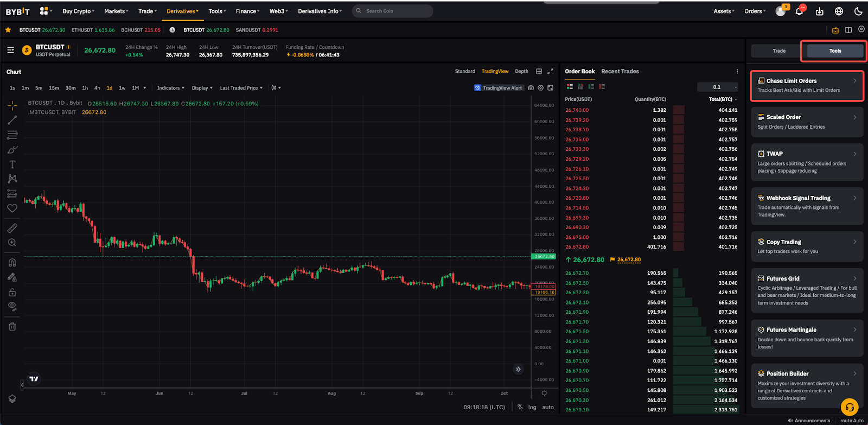Click the TradingView Alert button
Viewport: 868px width, 425px height.
[498, 88]
